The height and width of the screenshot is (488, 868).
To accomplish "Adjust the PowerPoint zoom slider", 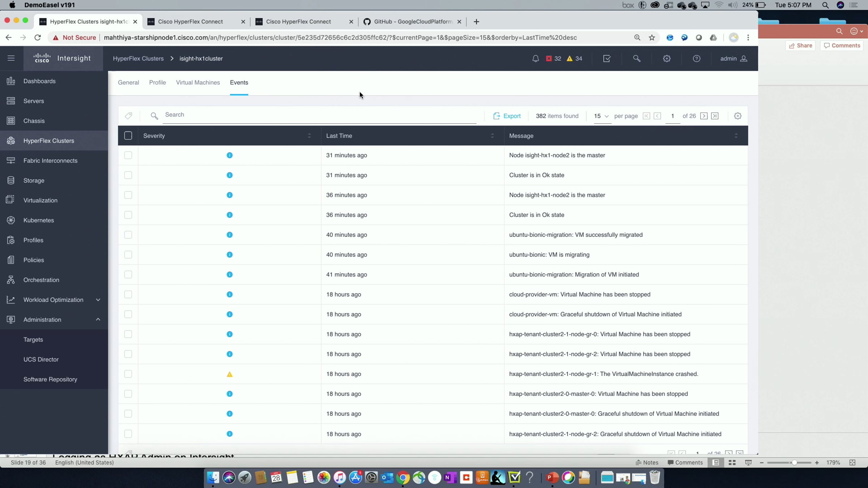I will [x=794, y=463].
